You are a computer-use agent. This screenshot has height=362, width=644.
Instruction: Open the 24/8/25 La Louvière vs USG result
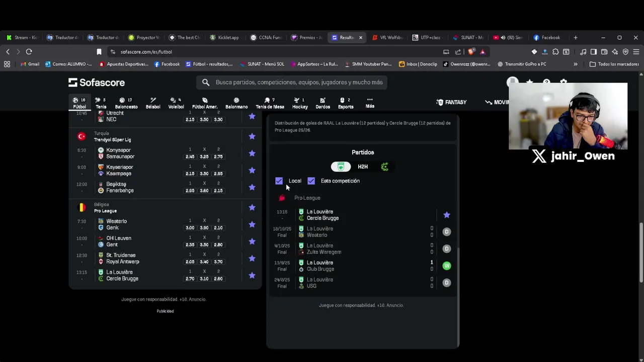pos(362,283)
